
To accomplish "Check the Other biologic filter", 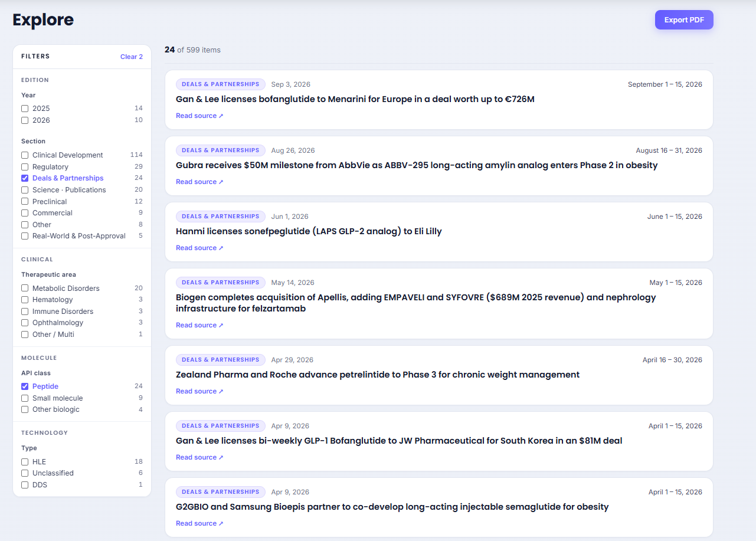I will (25, 409).
